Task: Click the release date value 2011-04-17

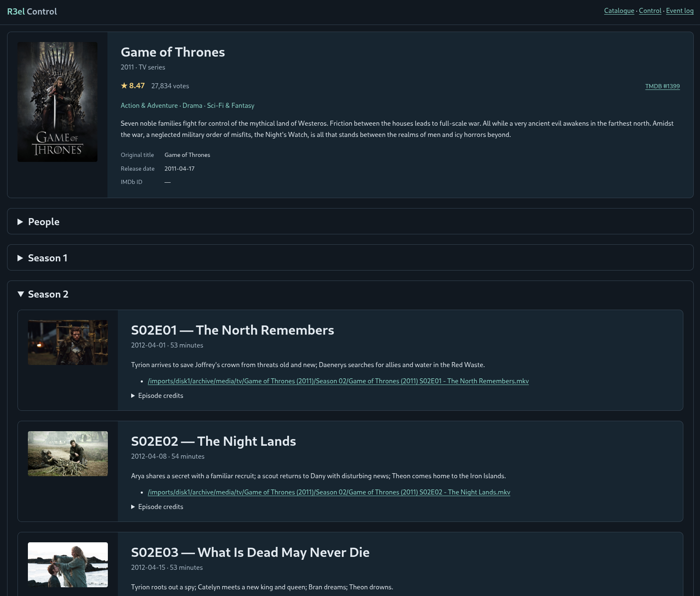Action: point(179,169)
